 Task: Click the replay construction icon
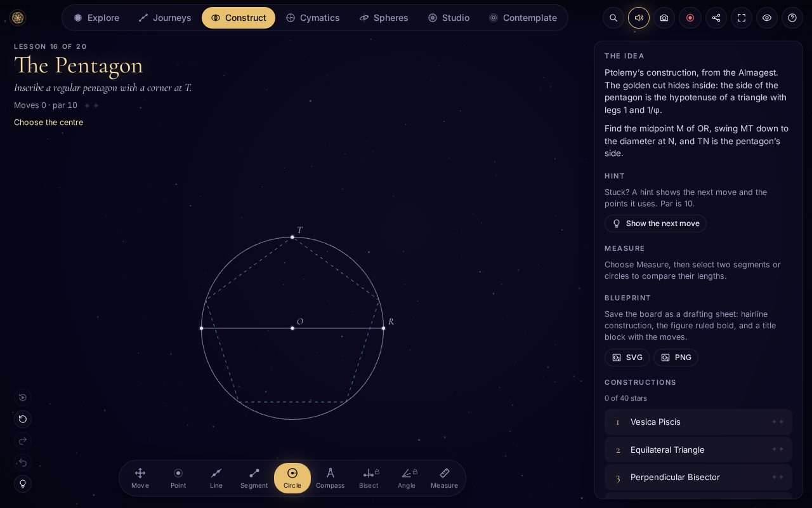23,398
